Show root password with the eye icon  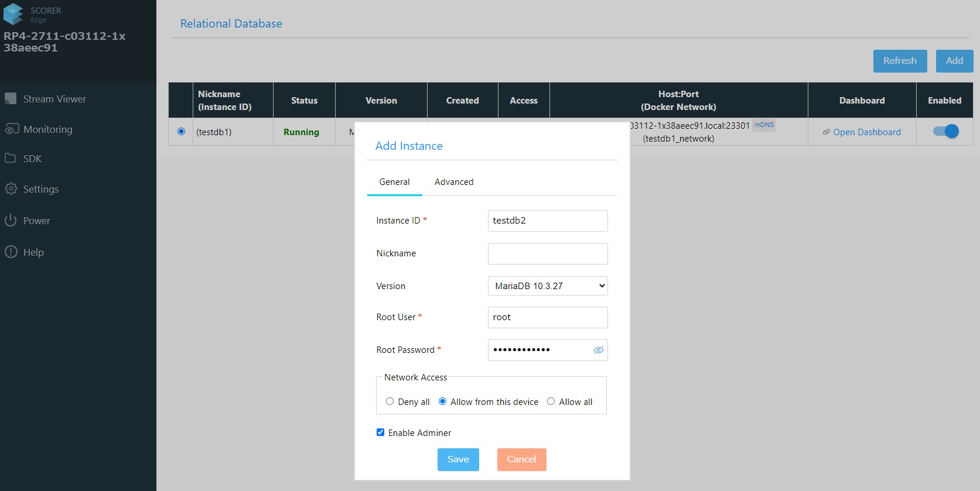(x=598, y=350)
